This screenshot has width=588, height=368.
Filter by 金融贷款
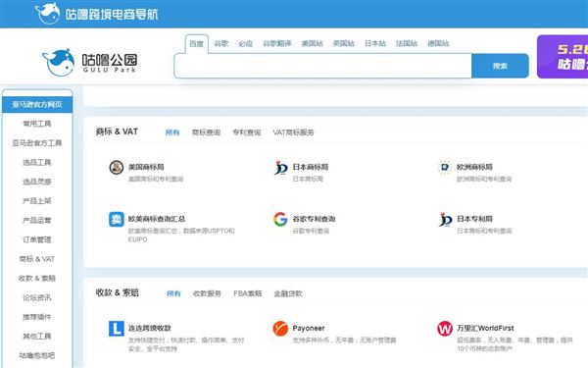pos(288,293)
